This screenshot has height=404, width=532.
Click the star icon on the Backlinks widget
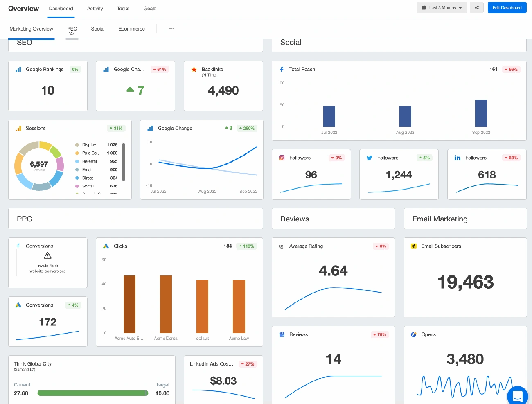click(x=194, y=69)
